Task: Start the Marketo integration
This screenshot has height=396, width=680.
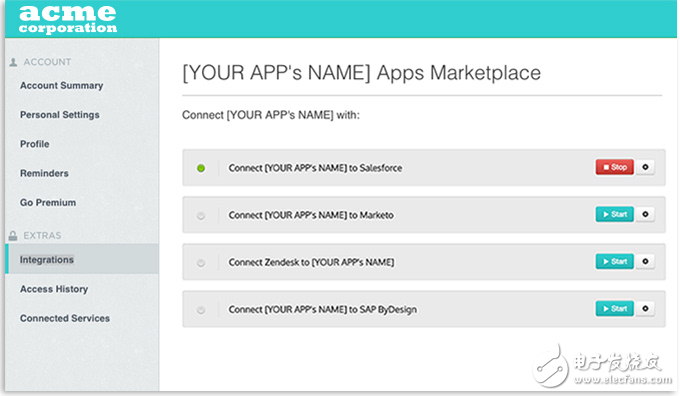Action: 615,214
